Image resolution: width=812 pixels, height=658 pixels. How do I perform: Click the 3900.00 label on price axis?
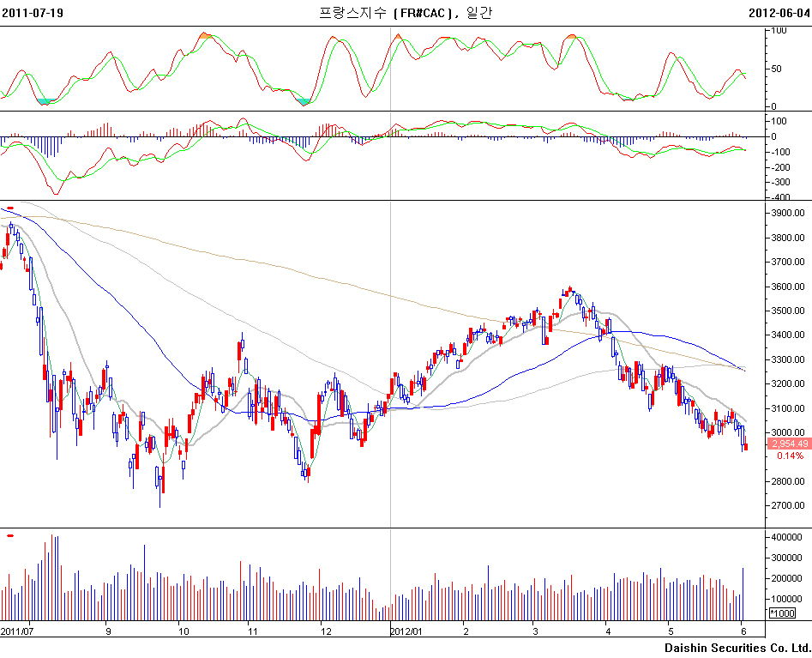point(789,213)
